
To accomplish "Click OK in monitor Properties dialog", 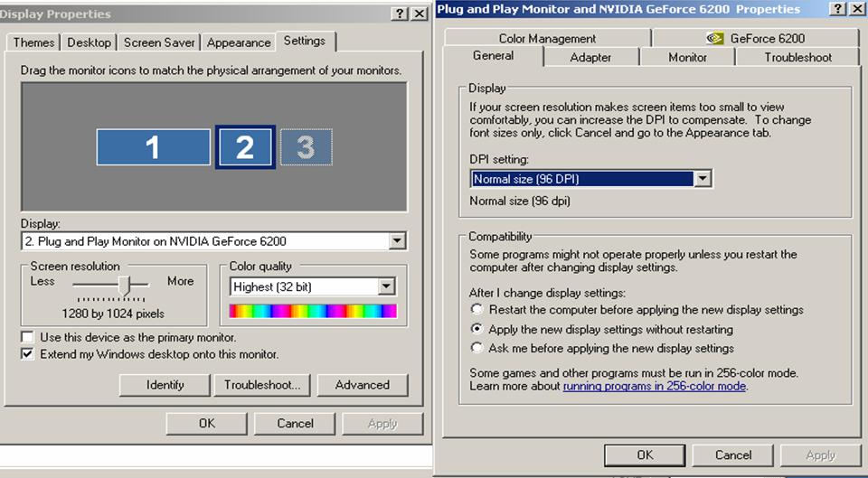I will [645, 455].
